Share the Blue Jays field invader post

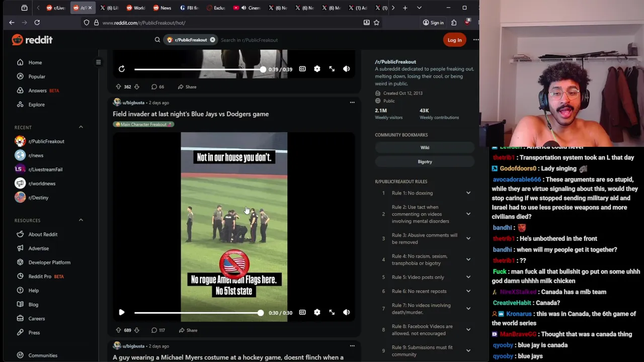tap(188, 330)
